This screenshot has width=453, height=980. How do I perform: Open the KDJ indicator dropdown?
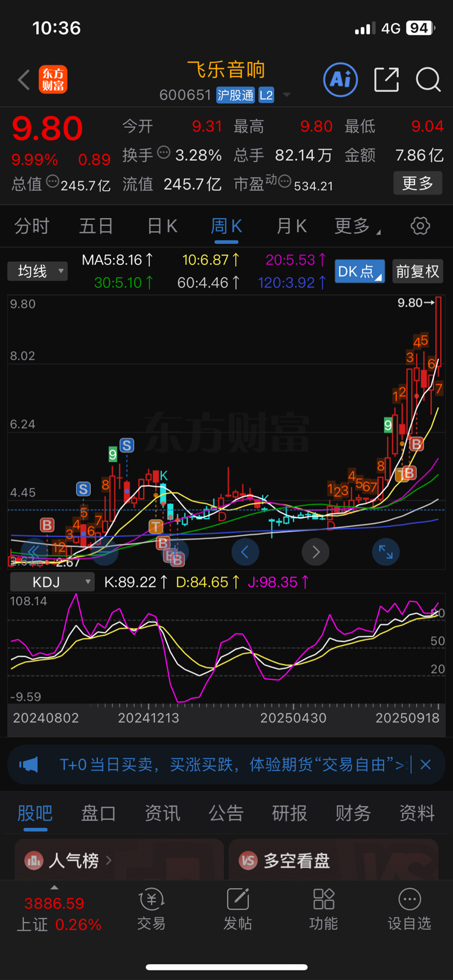(52, 582)
